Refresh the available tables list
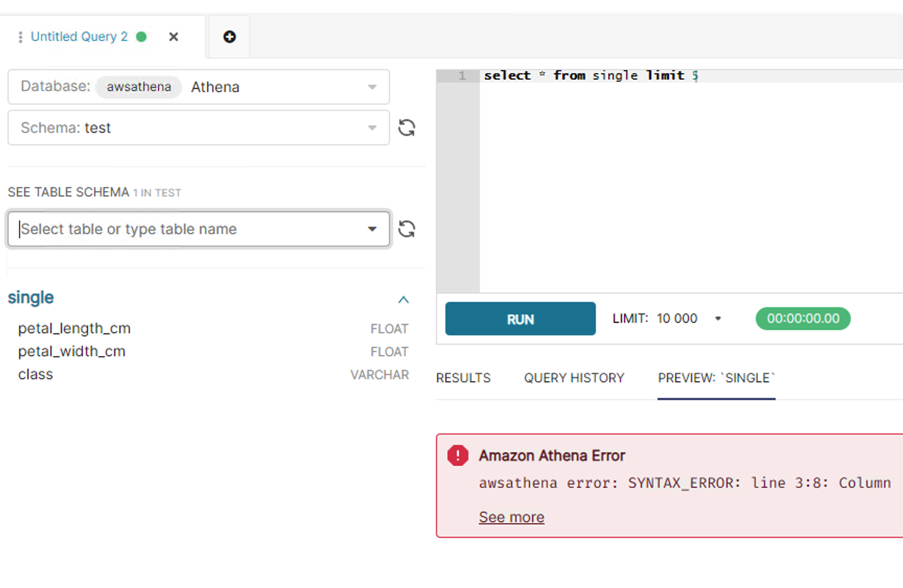 [x=407, y=229]
